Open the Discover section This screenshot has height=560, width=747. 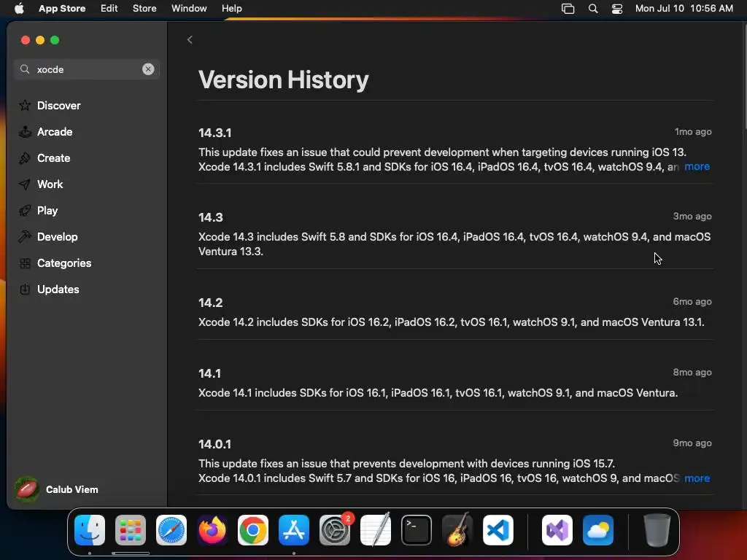pos(58,105)
